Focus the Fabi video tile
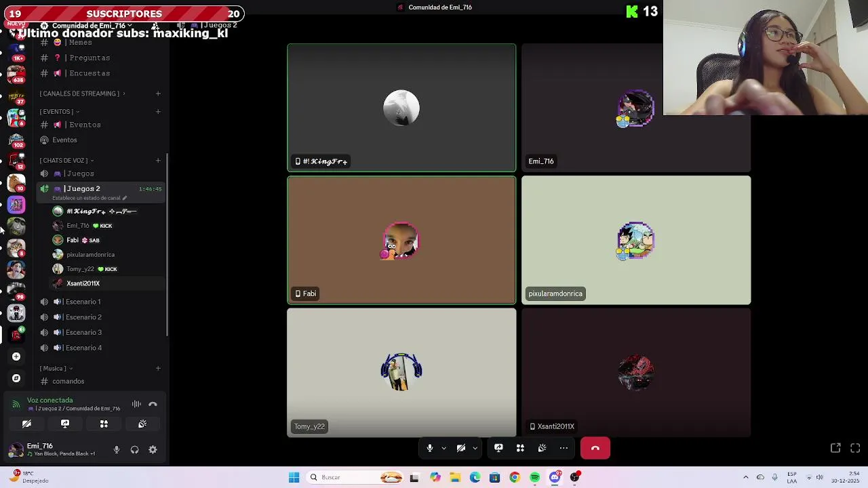The image size is (868, 488). coord(401,240)
